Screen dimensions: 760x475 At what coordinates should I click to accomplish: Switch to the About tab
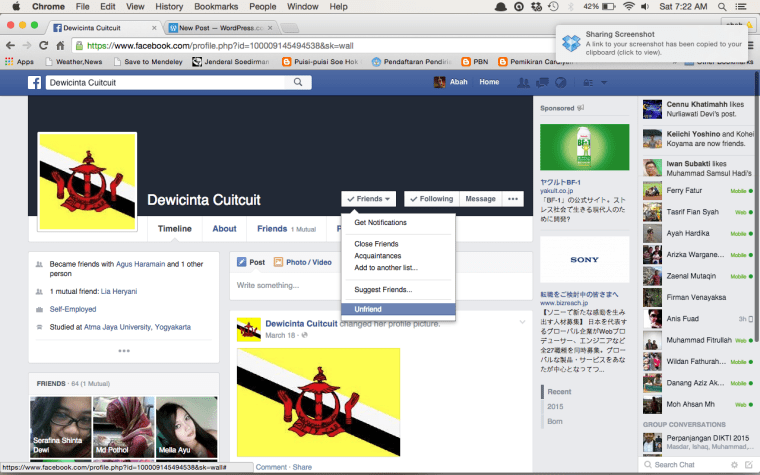point(224,229)
